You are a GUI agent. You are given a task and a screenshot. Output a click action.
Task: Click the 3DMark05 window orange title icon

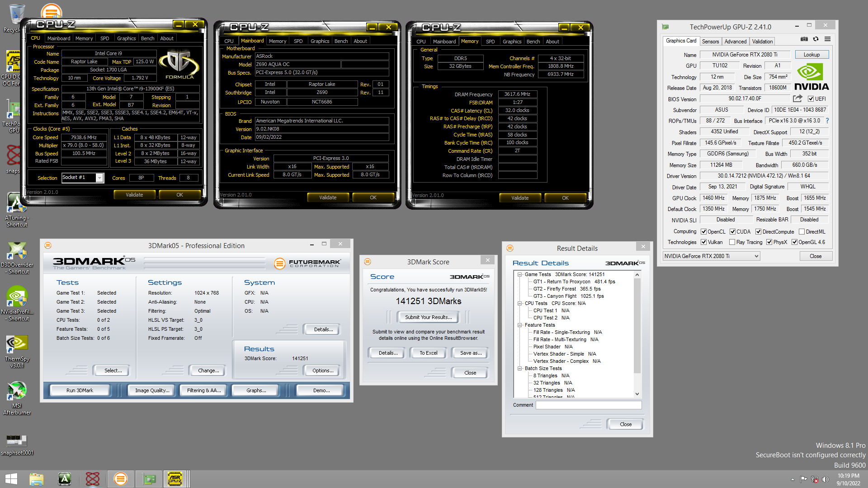pyautogui.click(x=48, y=245)
